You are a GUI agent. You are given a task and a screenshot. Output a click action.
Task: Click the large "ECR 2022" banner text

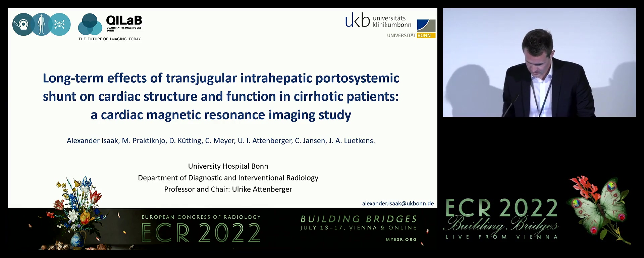[201, 233]
